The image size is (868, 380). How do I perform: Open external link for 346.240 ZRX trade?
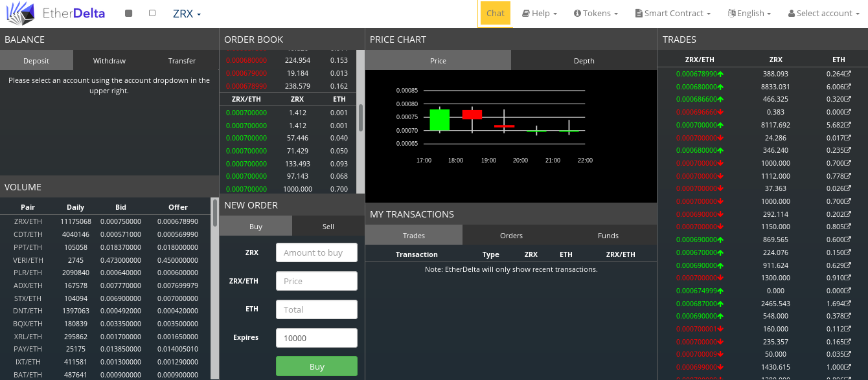(848, 150)
